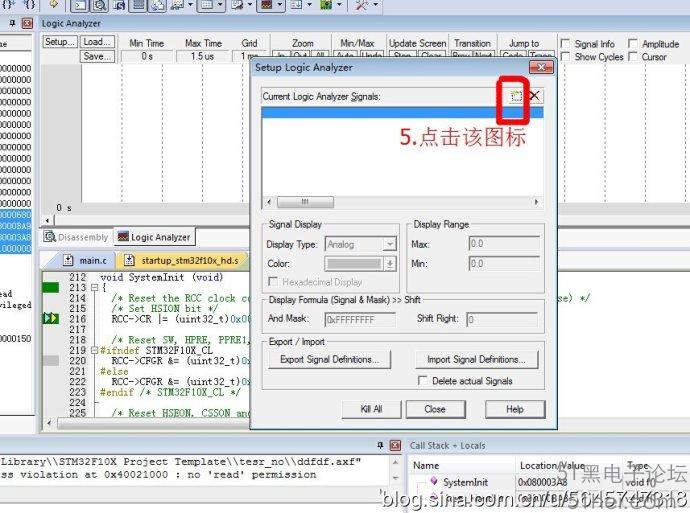Toggle the Registers window toolbar icon
Screen dimensions: 690x513
click(139, 5)
